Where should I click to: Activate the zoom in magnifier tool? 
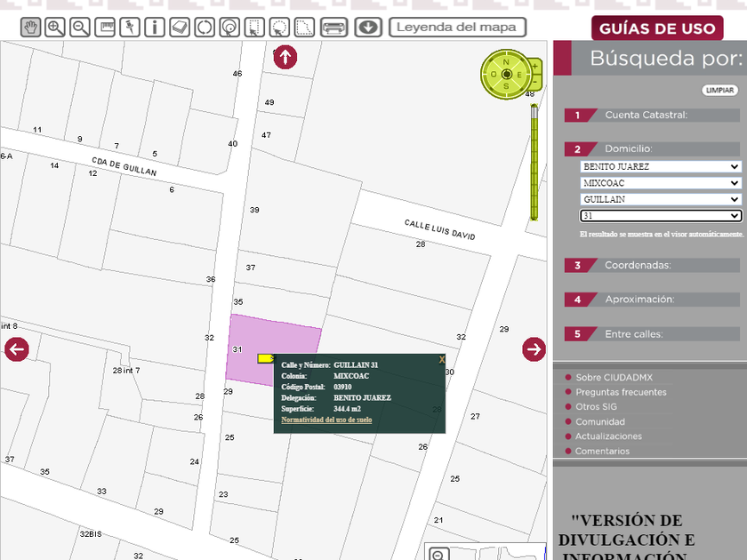click(x=55, y=28)
